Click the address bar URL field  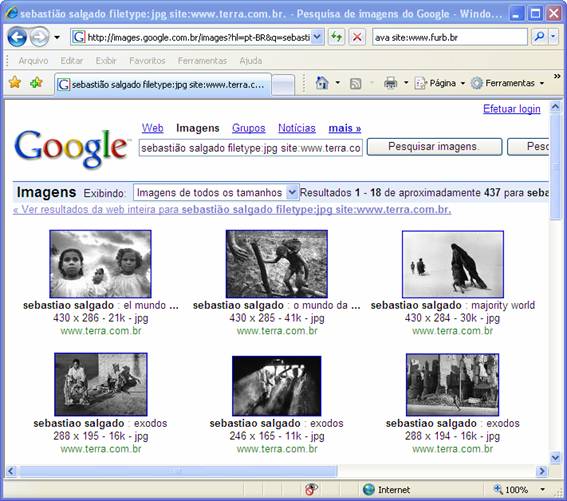click(x=191, y=37)
